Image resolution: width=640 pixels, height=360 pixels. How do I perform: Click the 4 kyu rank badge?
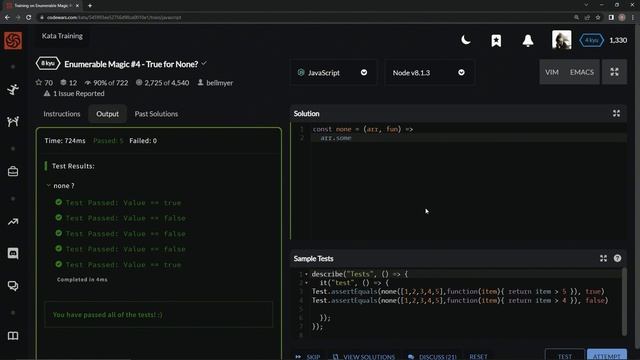point(591,40)
